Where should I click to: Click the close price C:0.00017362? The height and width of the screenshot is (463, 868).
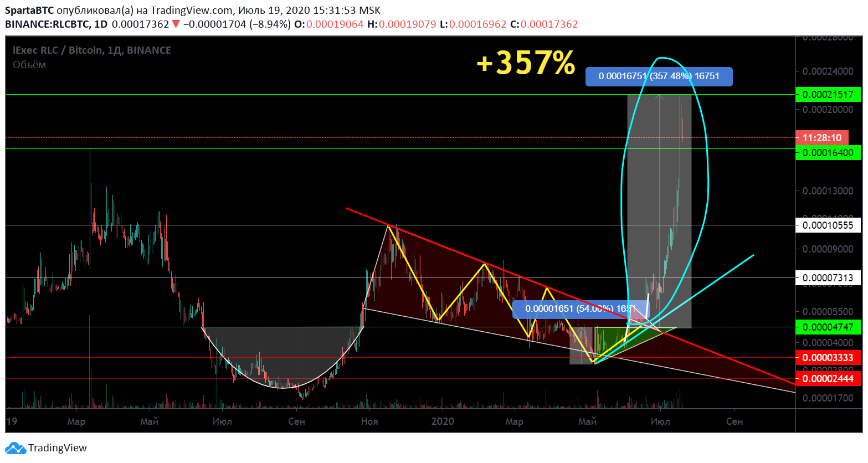coord(544,24)
